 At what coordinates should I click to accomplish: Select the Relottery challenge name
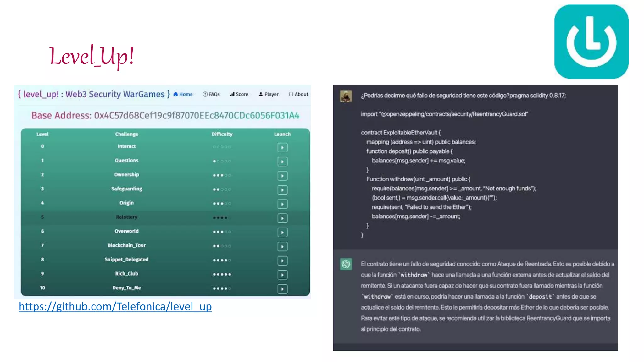pos(126,217)
